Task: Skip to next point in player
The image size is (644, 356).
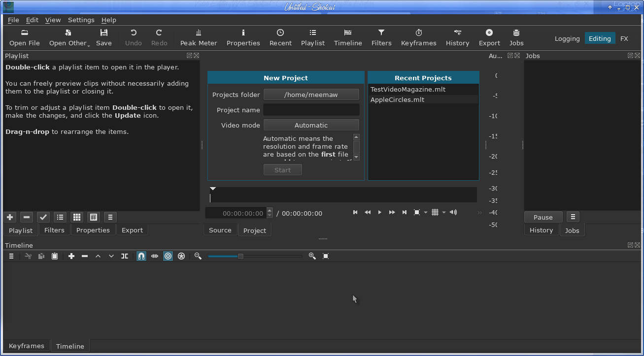Action: [x=405, y=212]
